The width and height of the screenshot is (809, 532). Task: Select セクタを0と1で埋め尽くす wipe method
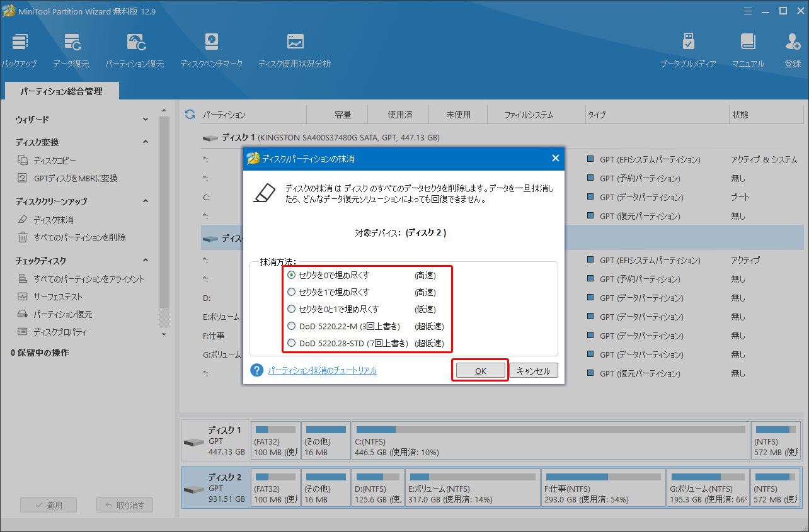point(291,309)
